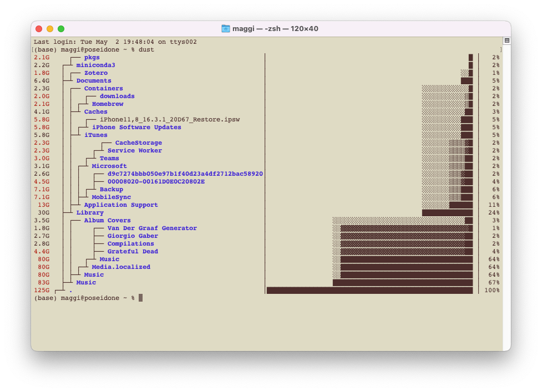Click the 'Media.localized' entry
542x392 pixels.
pos(121,267)
